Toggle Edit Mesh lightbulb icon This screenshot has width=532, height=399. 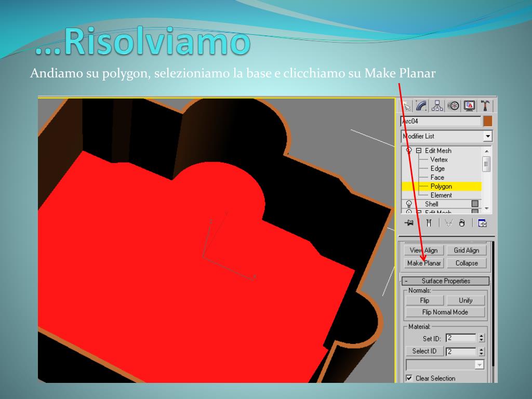click(409, 150)
